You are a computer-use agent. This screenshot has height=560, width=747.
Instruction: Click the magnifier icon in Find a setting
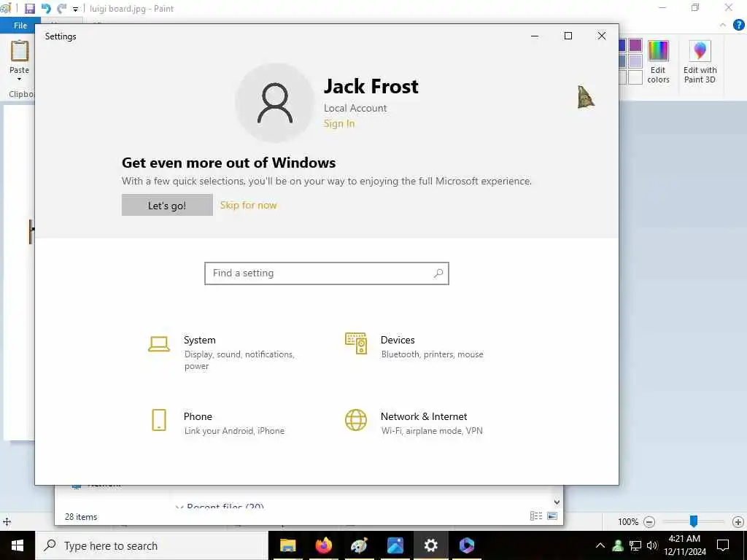coord(438,273)
